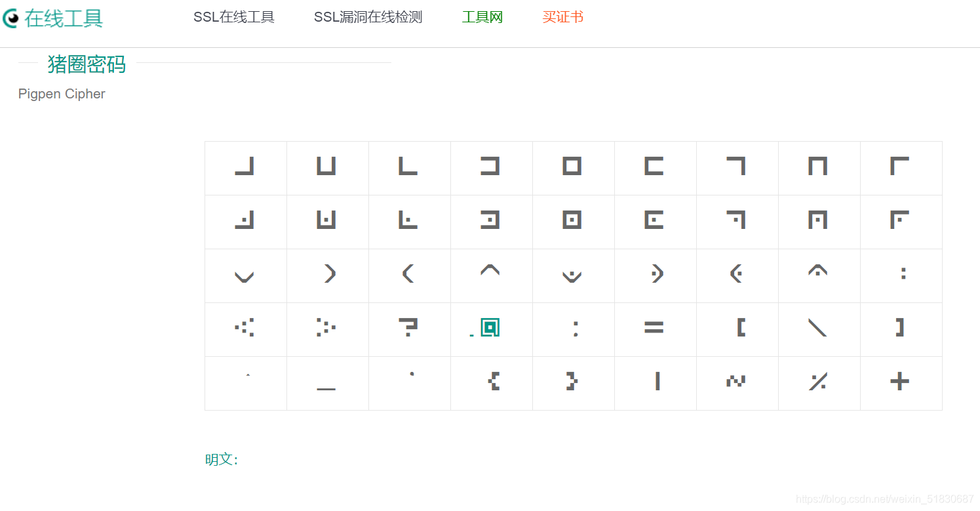Click the scattered-dots symbol pointing right
This screenshot has height=511, width=980.
pos(326,327)
